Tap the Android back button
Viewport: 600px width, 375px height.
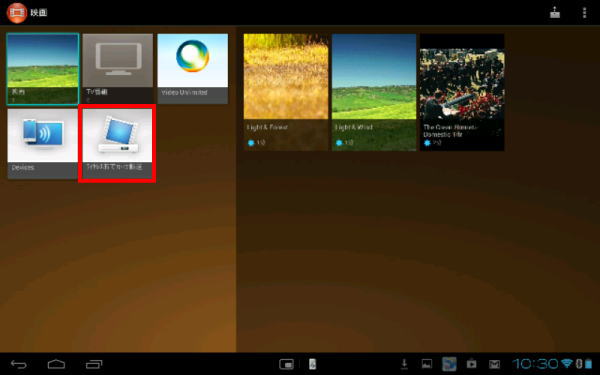click(18, 364)
